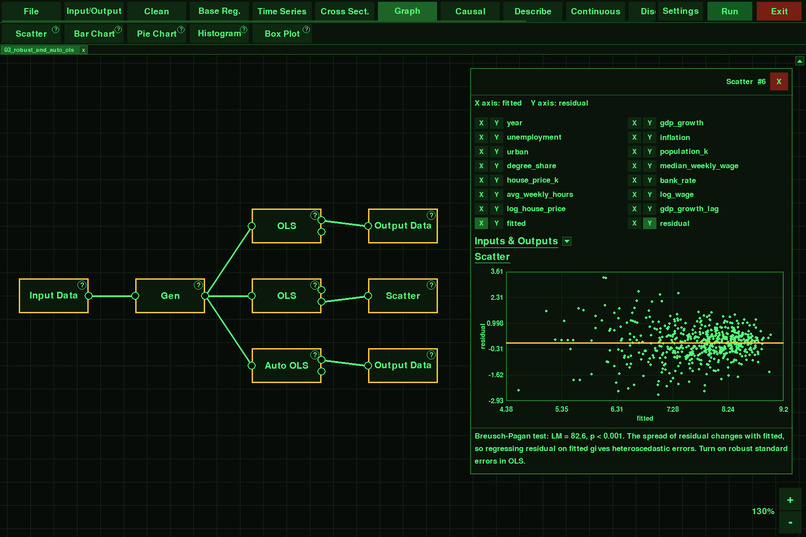Set Y axis to median_weekly_wage
Viewport: 806px width, 537px height.
coord(650,166)
